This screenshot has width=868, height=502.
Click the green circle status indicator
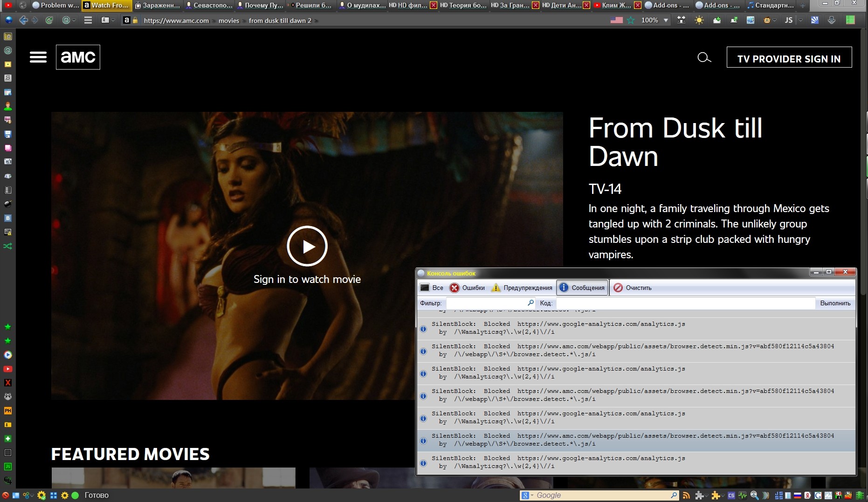(75, 495)
